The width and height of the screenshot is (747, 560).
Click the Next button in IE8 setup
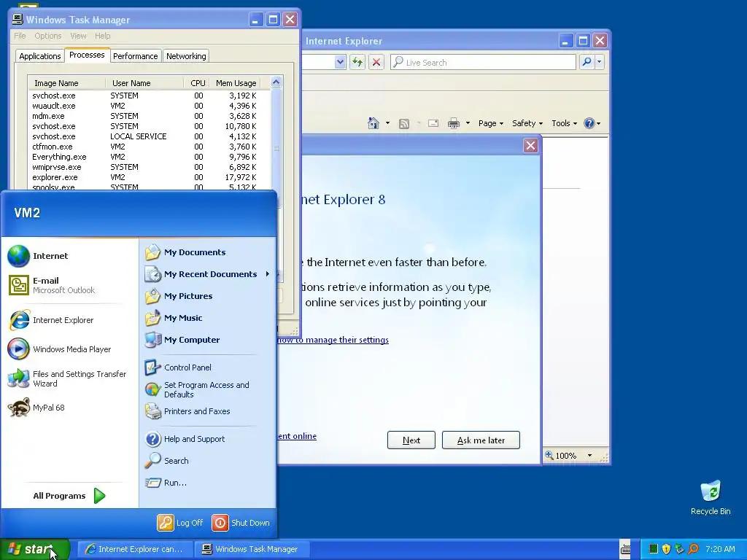pos(411,440)
